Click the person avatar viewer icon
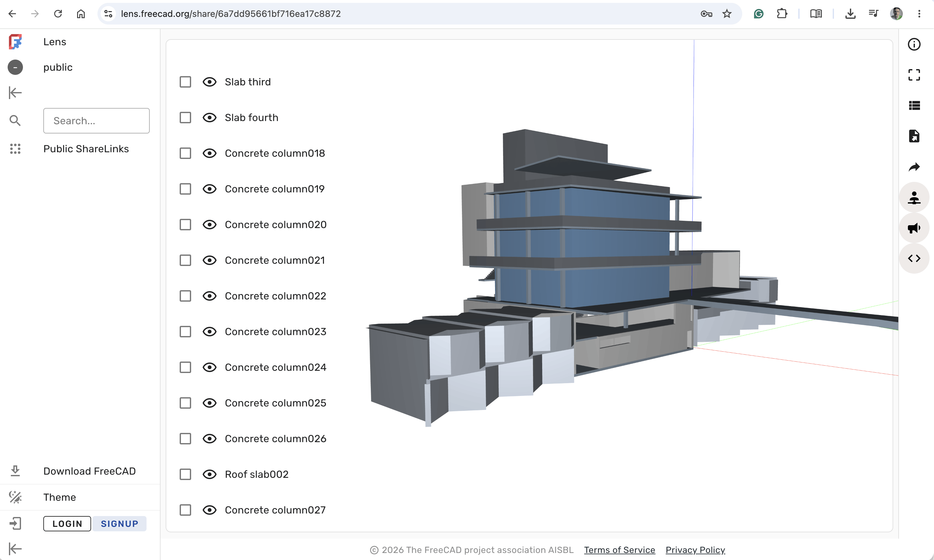934x560 pixels. tap(914, 197)
